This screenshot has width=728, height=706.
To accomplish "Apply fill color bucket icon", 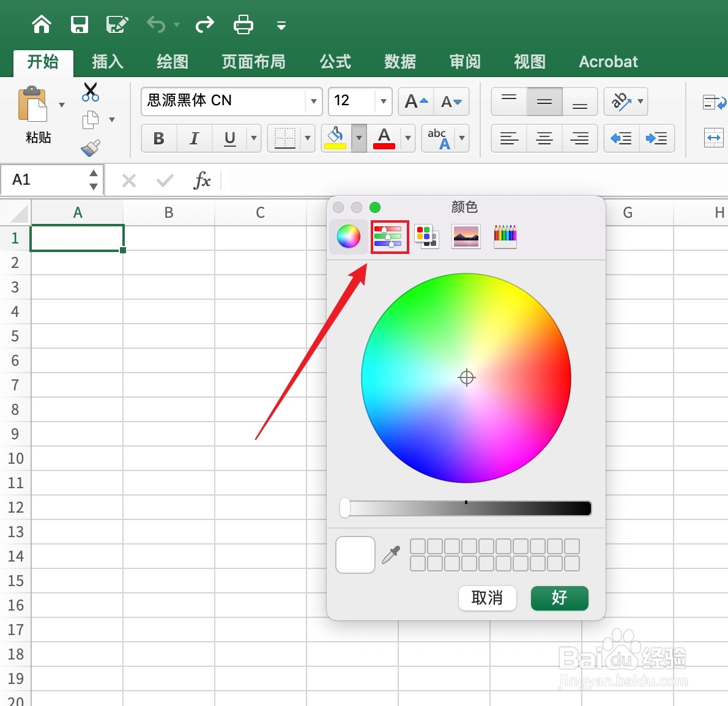I will click(336, 138).
